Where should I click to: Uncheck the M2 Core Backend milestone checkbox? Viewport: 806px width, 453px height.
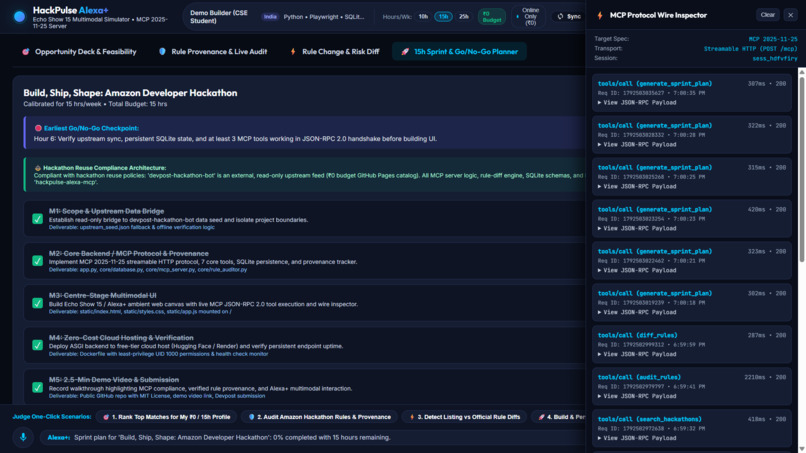tap(38, 261)
